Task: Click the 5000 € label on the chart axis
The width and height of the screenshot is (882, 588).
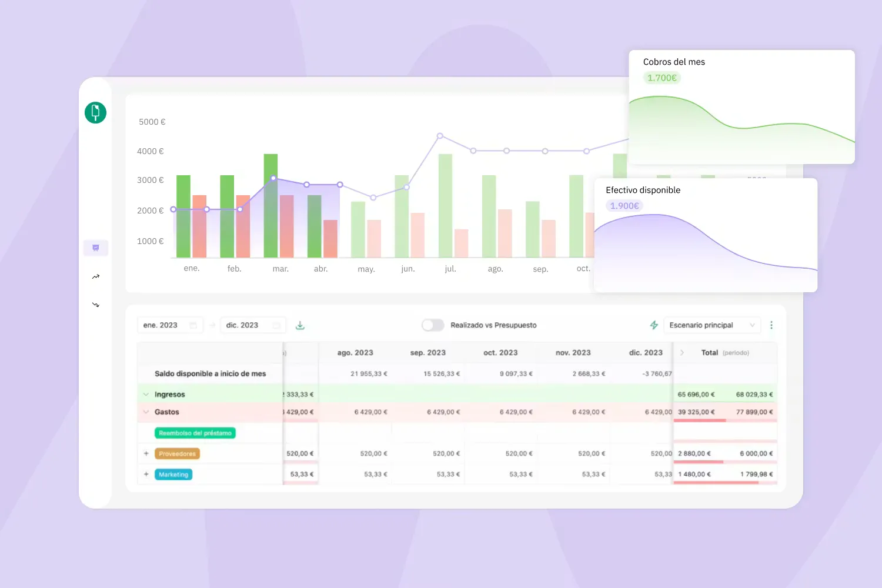Action: tap(152, 122)
